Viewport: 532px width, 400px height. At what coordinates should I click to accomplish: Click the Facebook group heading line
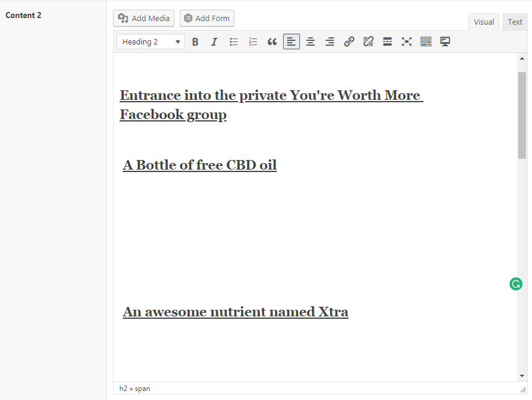pos(173,115)
